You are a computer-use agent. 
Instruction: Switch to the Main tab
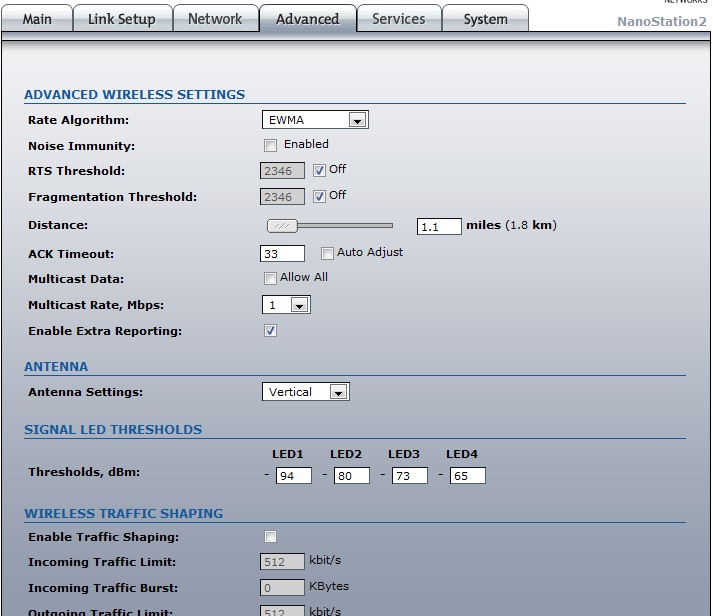point(37,19)
